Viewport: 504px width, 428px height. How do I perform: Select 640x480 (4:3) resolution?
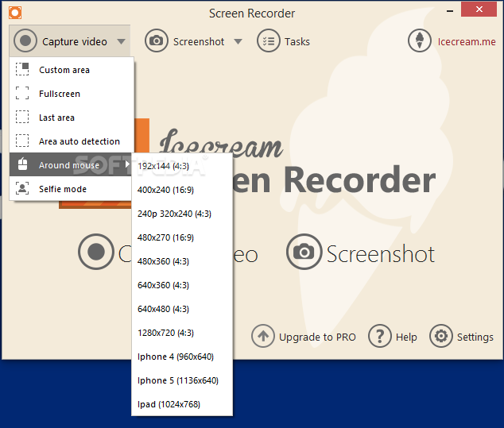pos(182,309)
